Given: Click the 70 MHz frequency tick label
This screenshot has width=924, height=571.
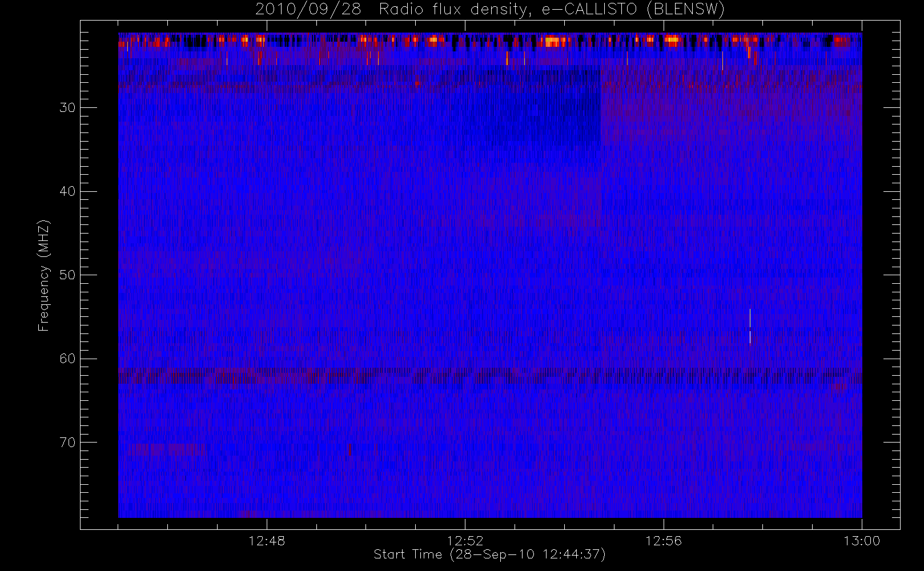Looking at the screenshot, I should point(67,443).
